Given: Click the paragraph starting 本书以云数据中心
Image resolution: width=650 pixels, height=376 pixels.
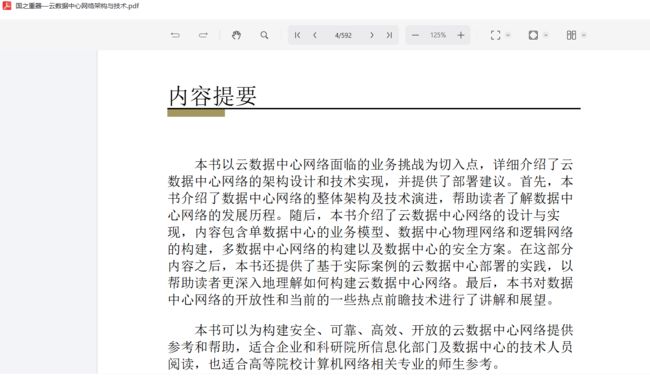Looking at the screenshot, I should coord(370,232).
